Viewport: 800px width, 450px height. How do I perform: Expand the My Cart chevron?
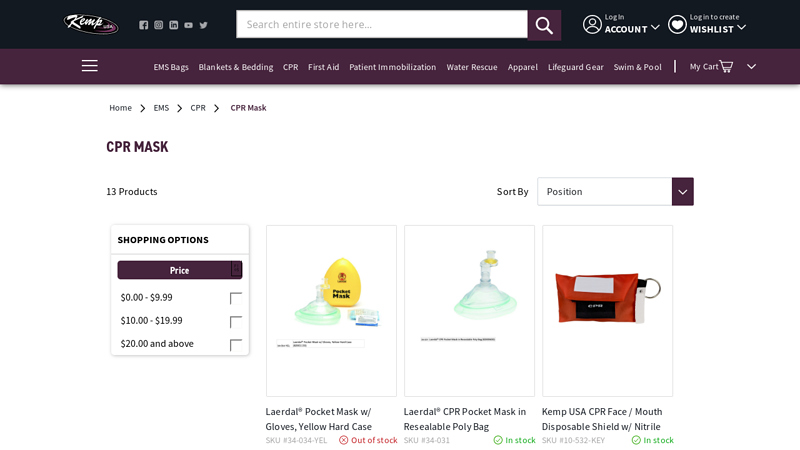pos(752,66)
